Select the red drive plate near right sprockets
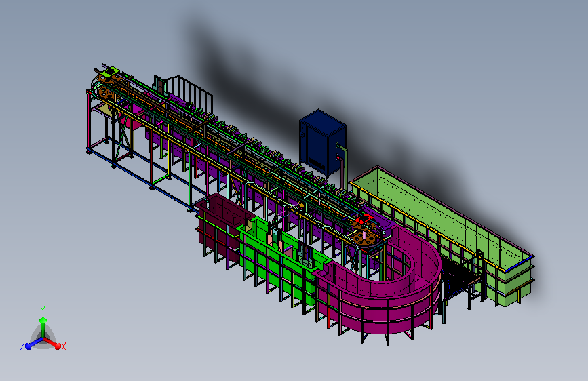 pos(363,220)
